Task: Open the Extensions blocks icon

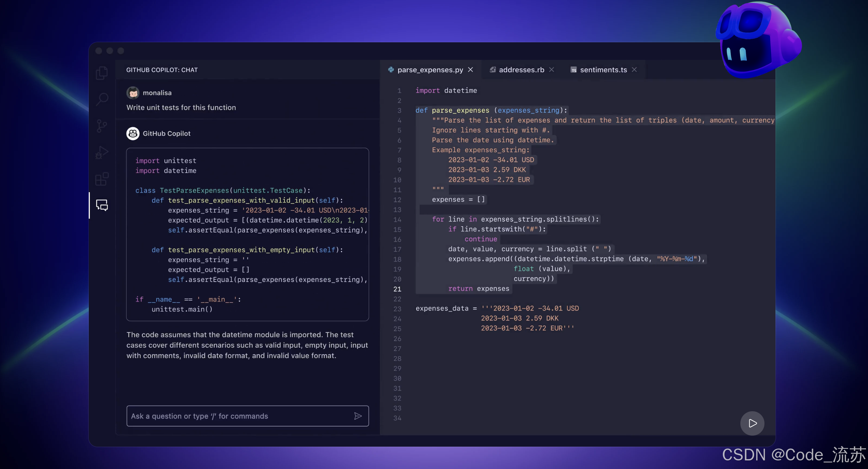Action: coord(102,179)
